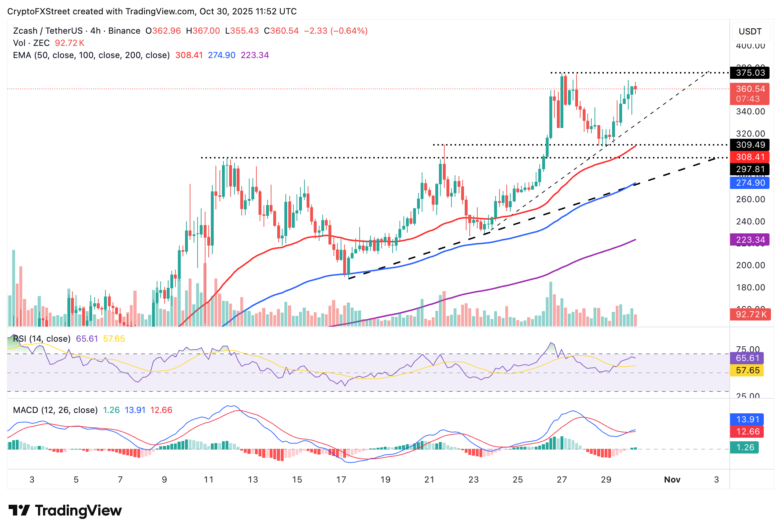Screen dimensions: 781x532
Task: Click the 375.03 resistance price label
Action: pos(750,73)
